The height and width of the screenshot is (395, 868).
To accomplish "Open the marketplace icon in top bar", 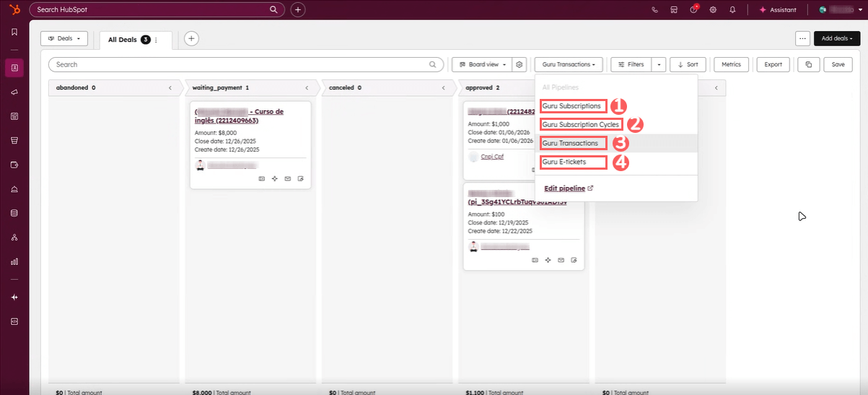I will [x=674, y=10].
